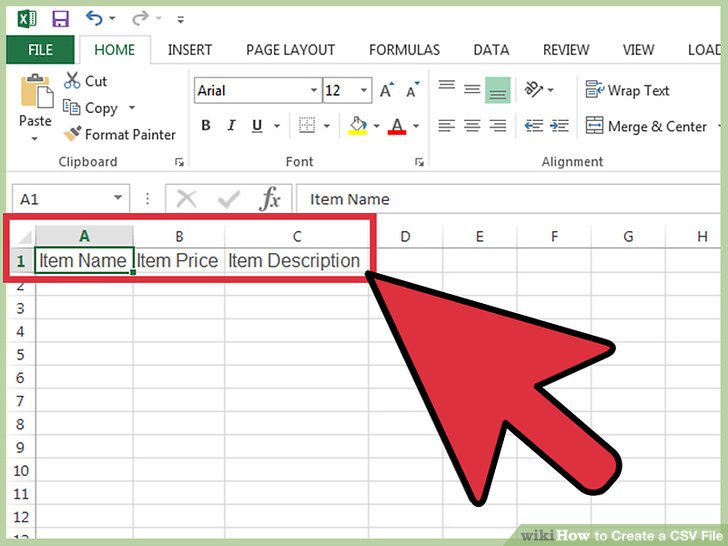Open the Clipboard pane launcher
Viewport: 728px width, 546px height.
[x=179, y=162]
